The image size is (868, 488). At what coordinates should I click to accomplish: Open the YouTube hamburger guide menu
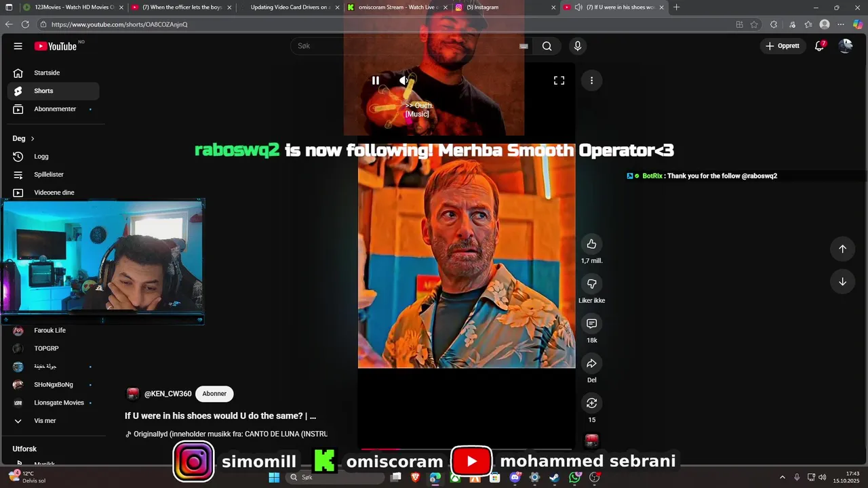click(18, 46)
